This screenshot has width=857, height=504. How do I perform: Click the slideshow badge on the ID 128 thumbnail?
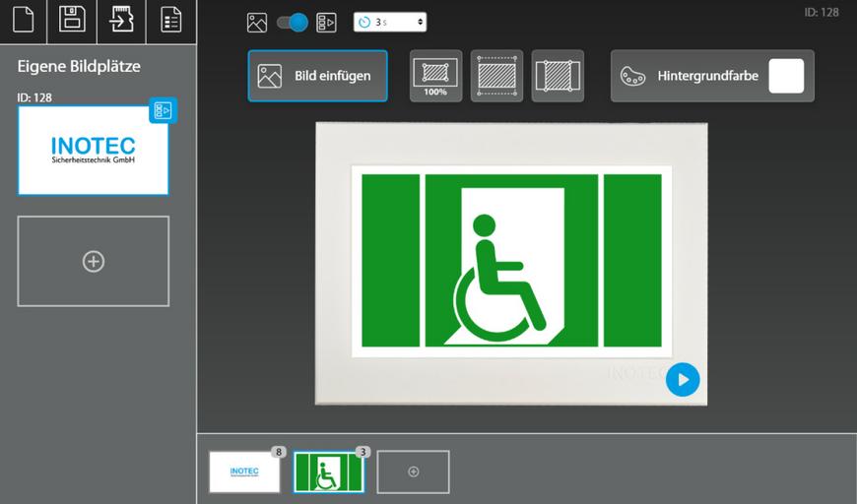(x=163, y=110)
